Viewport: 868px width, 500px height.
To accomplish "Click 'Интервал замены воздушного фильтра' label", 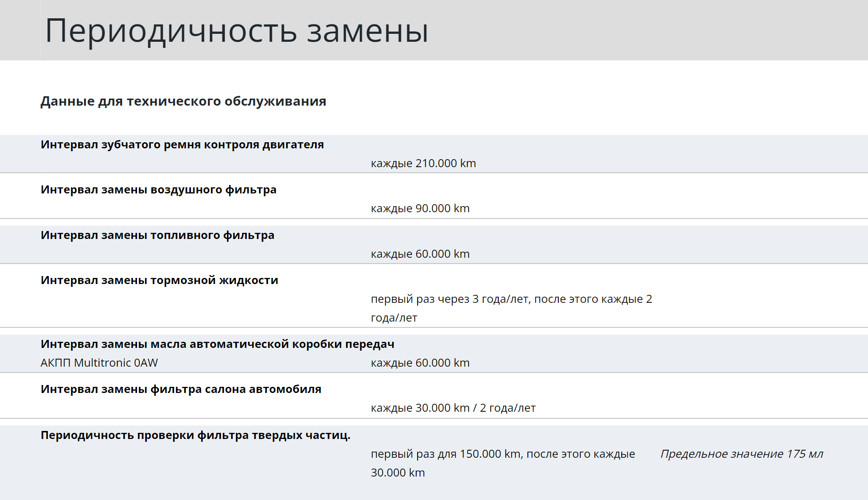I will (158, 190).
